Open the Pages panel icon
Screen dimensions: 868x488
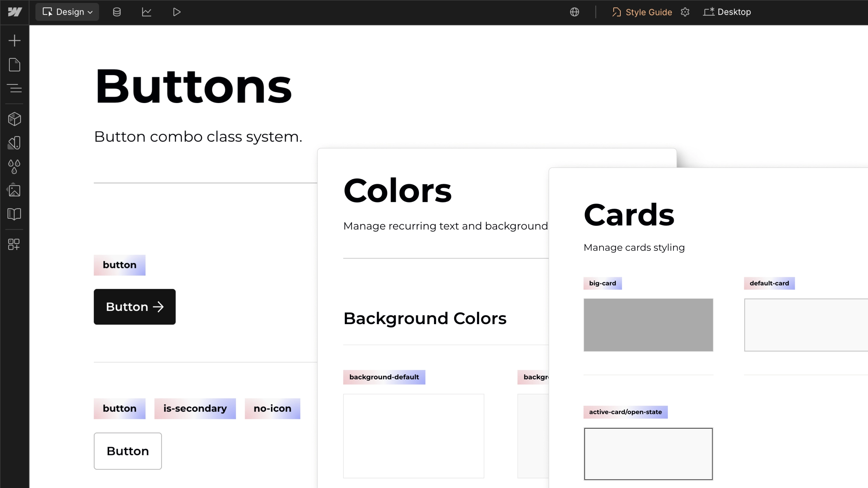tap(14, 65)
